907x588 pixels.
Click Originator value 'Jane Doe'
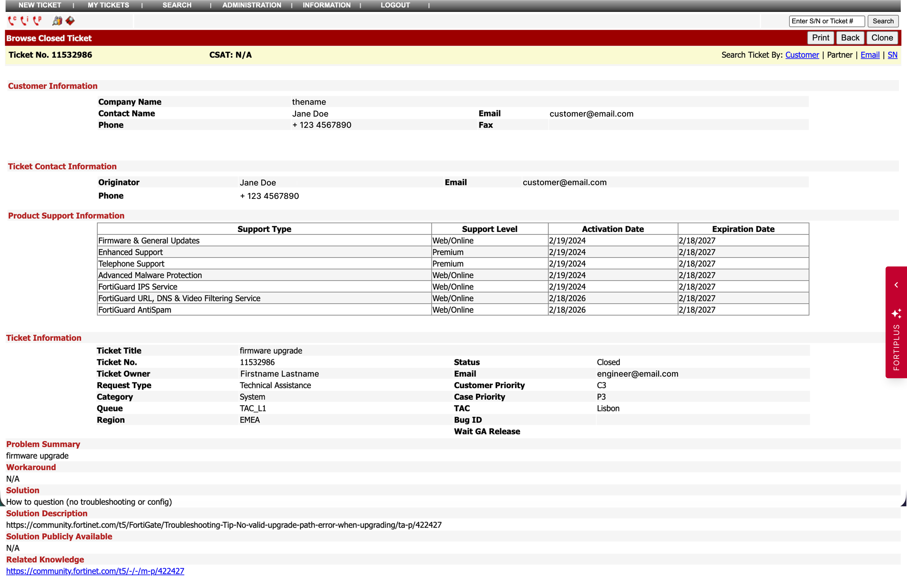258,182
